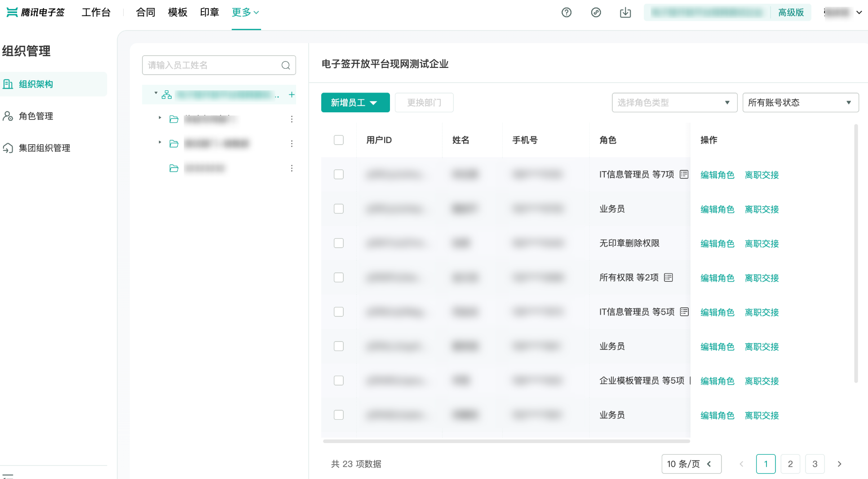This screenshot has height=479, width=868.
Task: Open the 10 条/页 page size selector
Action: coord(691,464)
